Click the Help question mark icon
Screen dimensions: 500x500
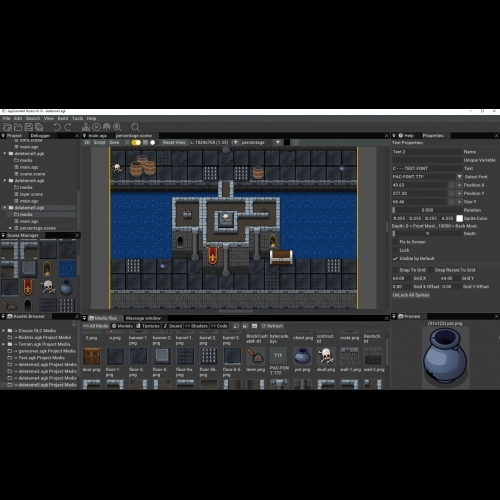(401, 136)
